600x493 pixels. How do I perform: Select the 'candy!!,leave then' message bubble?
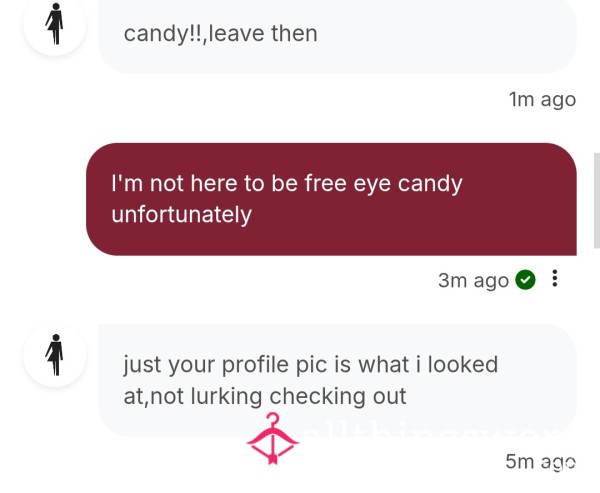coord(337,35)
